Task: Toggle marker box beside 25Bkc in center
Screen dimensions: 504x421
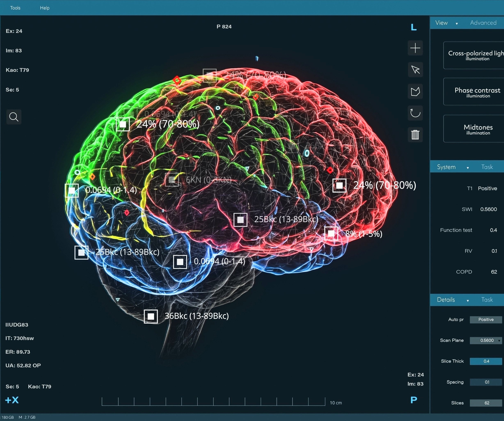Action: 240,220
